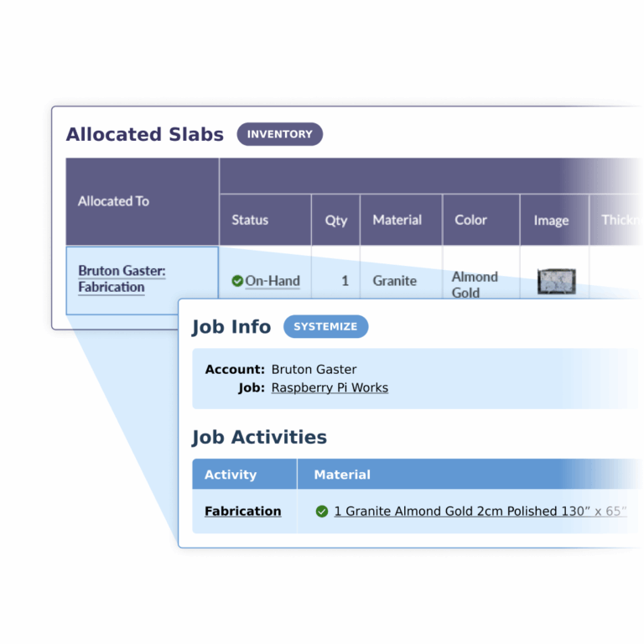Click the Material header in Job Activities
Image resolution: width=644 pixels, height=644 pixels.
(342, 475)
